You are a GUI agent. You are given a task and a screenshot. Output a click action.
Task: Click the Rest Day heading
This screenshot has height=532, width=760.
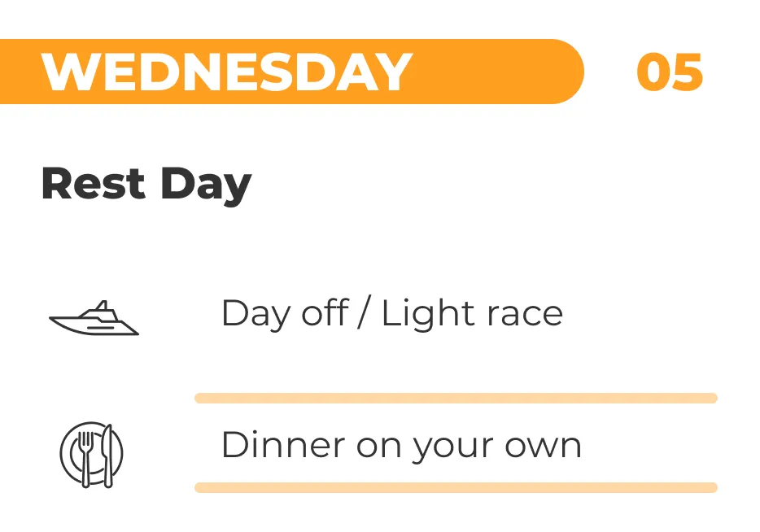pos(146,183)
